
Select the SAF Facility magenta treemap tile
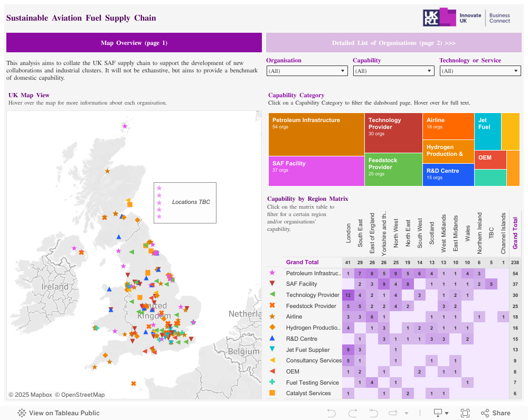pyautogui.click(x=316, y=171)
